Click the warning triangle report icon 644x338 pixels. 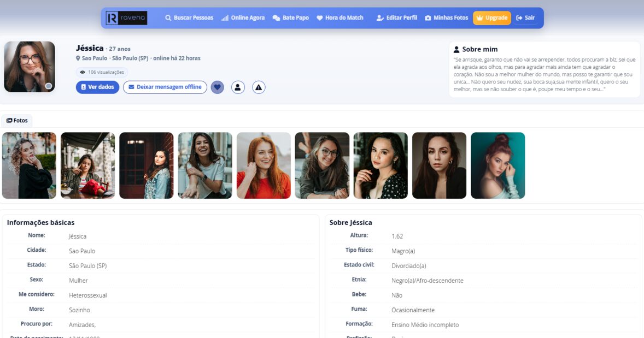(x=259, y=87)
